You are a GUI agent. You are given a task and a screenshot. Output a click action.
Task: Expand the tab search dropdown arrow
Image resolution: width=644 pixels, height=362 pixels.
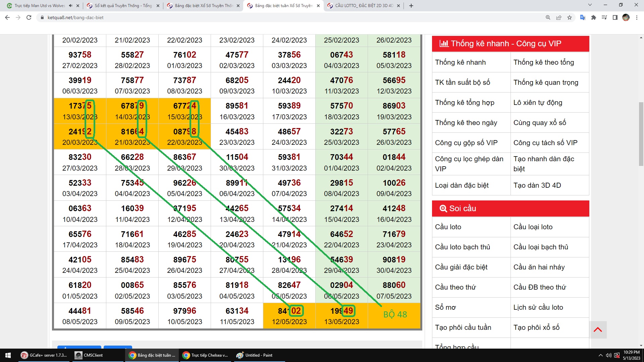tap(590, 5)
